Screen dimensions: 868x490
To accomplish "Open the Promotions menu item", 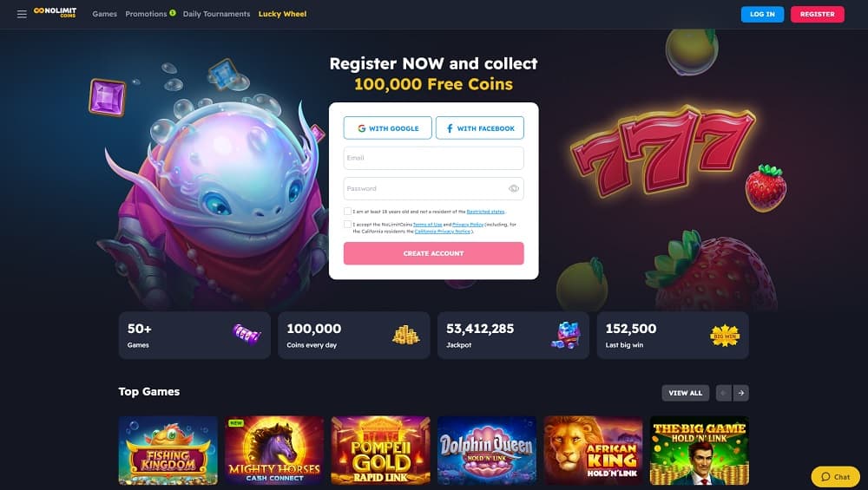I will point(146,14).
